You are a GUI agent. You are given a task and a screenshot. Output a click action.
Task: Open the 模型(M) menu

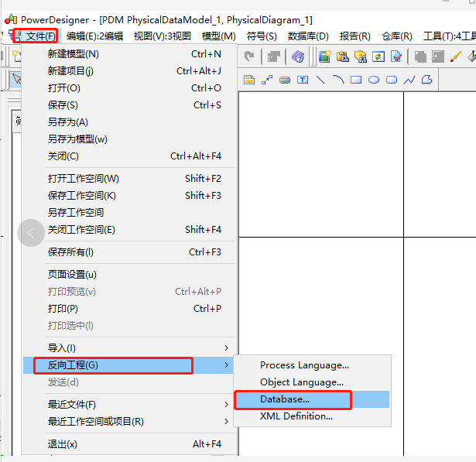tap(219, 36)
